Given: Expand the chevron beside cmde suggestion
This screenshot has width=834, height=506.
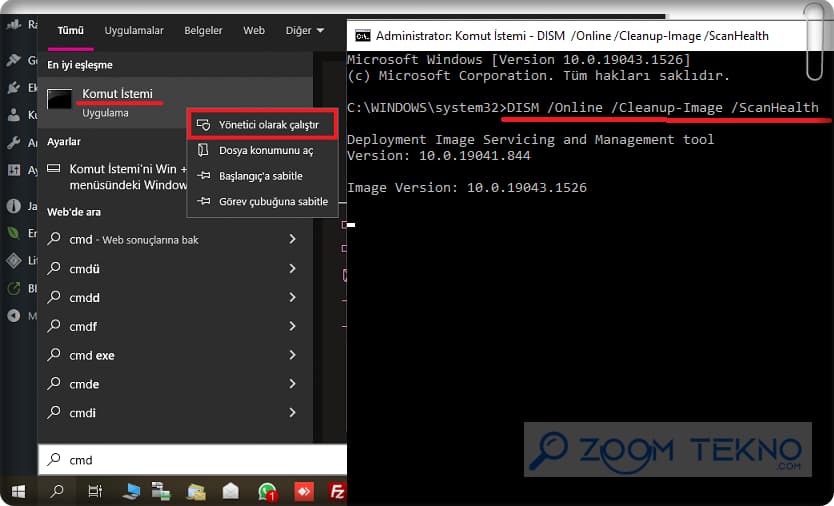Looking at the screenshot, I should pyautogui.click(x=292, y=384).
